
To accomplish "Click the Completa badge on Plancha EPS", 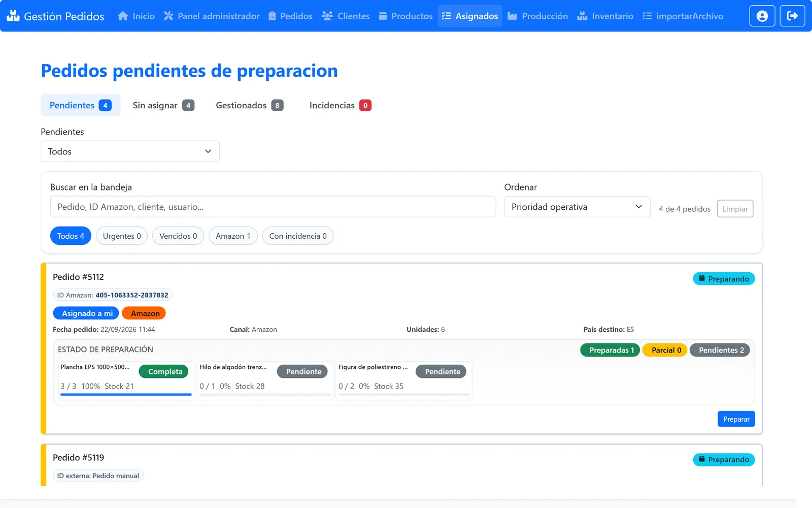I will pyautogui.click(x=164, y=371).
